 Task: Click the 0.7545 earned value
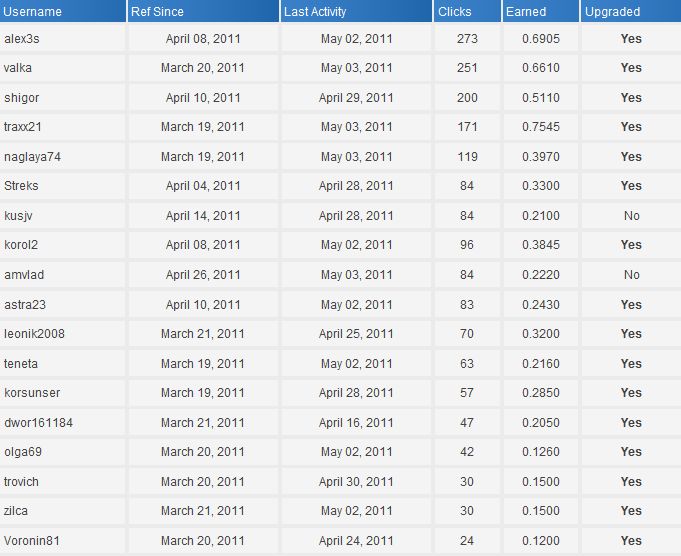tap(541, 127)
